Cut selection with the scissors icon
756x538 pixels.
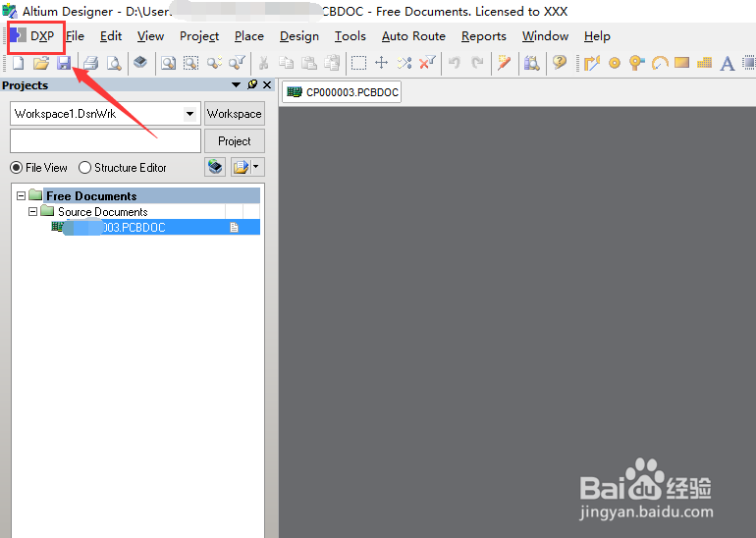pos(263,63)
